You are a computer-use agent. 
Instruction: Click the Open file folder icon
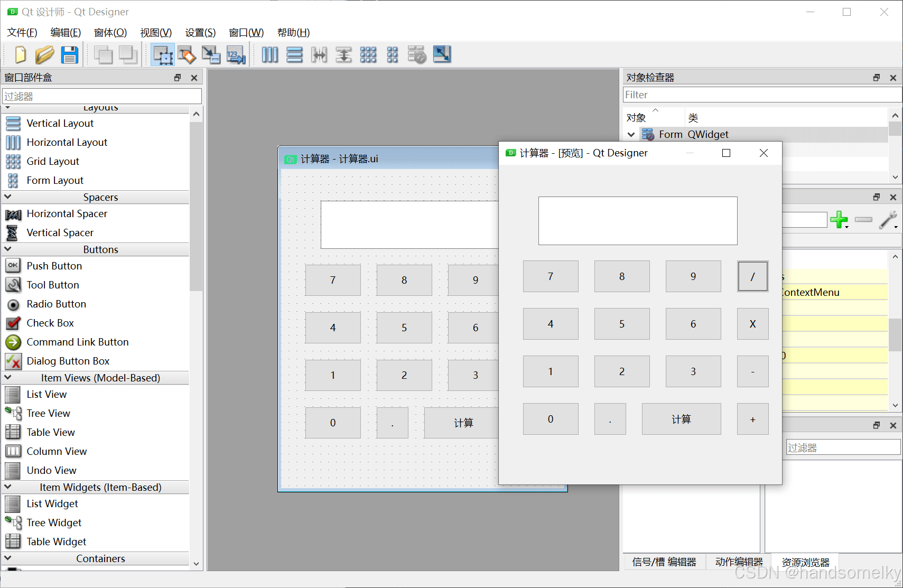[44, 54]
